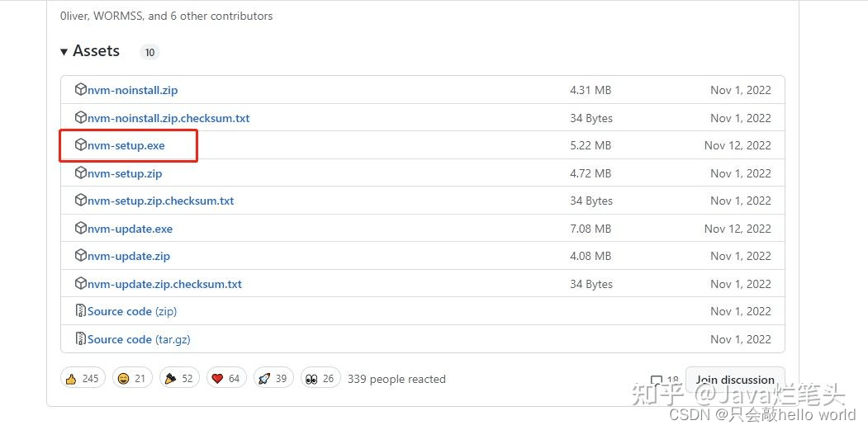868x430 pixels.
Task: Click the package icon beside nvm-noinstall.zip
Action: pyautogui.click(x=81, y=90)
